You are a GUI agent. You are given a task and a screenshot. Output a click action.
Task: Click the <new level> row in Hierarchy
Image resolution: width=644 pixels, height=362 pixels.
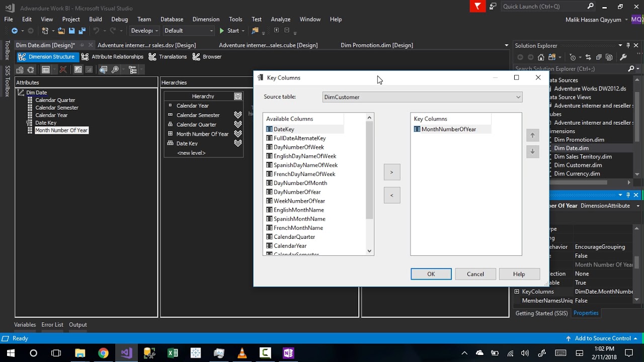click(191, 153)
